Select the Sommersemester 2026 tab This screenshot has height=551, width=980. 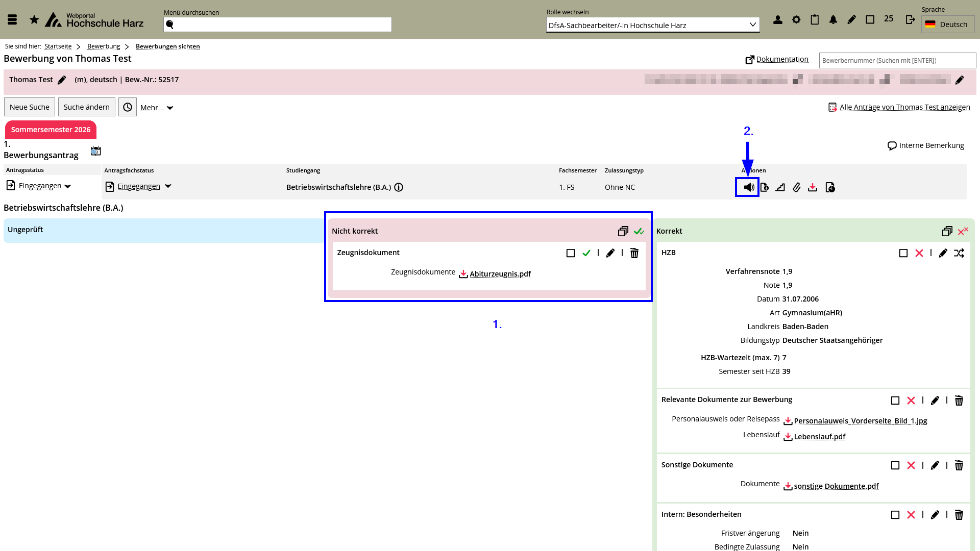pos(51,130)
